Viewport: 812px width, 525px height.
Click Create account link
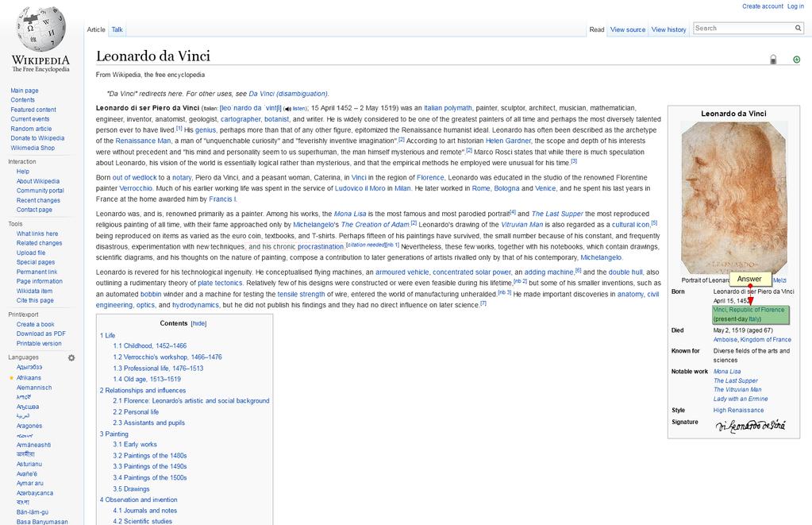pos(762,6)
